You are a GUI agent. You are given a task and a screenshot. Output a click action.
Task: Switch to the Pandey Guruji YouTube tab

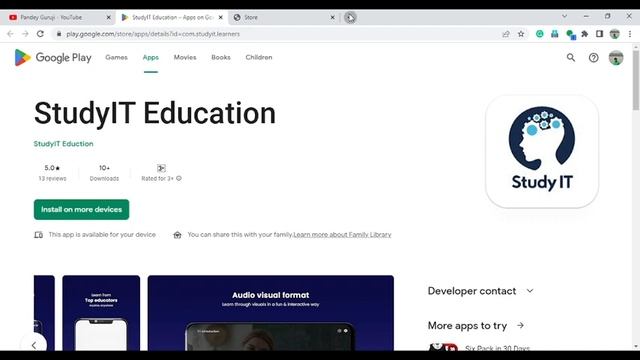click(x=56, y=18)
